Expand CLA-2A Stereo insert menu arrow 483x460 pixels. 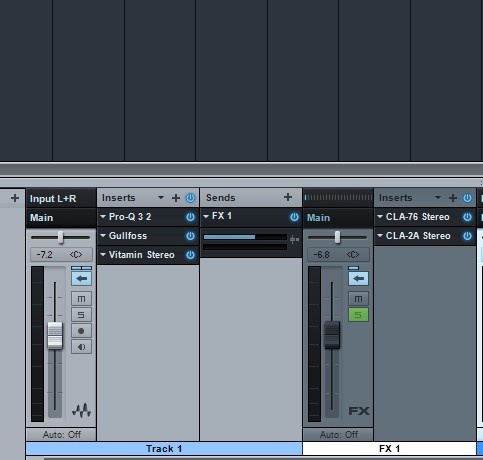(380, 236)
